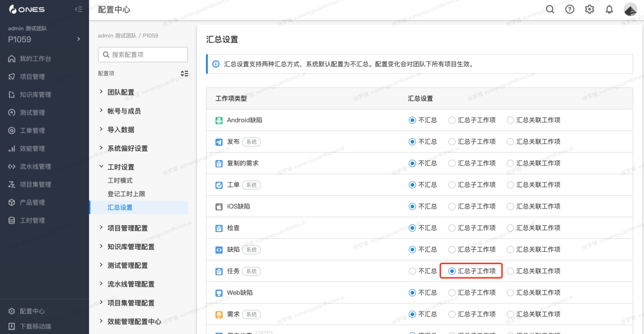This screenshot has width=644, height=334.
Task: Open the 登记工时上限 settings page
Action: pos(126,194)
